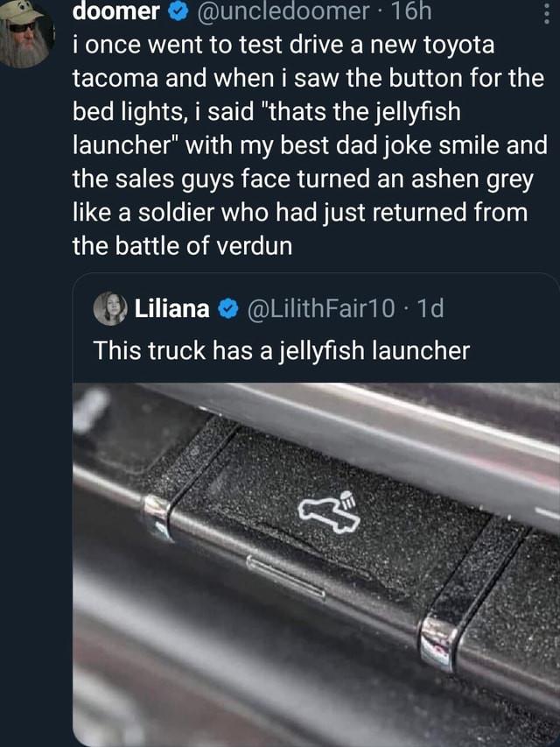Click the verified badge next to doomer

pyautogui.click(x=173, y=13)
